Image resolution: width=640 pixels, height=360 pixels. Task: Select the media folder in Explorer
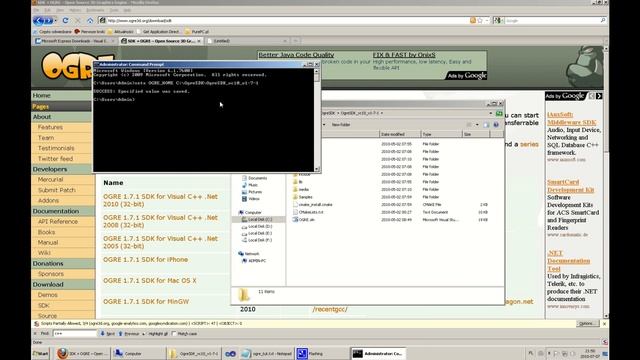pos(303,189)
